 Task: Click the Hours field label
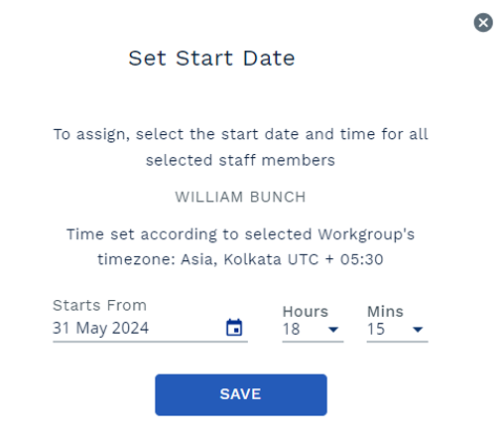[x=306, y=312]
